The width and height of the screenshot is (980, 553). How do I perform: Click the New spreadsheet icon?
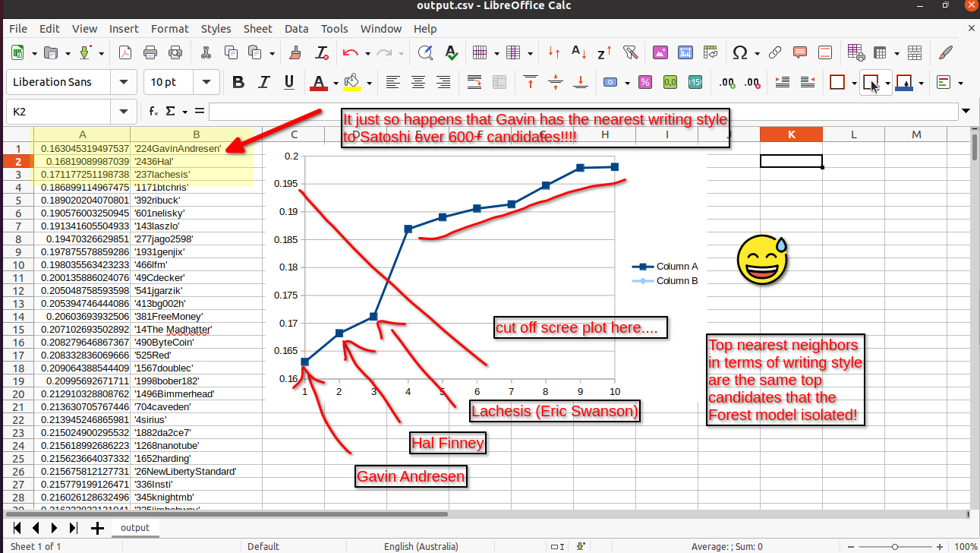[18, 52]
